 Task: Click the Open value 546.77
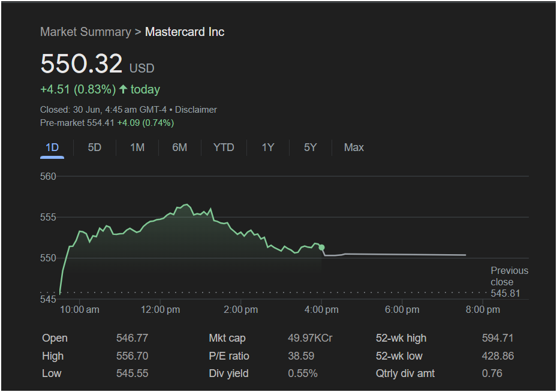click(132, 337)
